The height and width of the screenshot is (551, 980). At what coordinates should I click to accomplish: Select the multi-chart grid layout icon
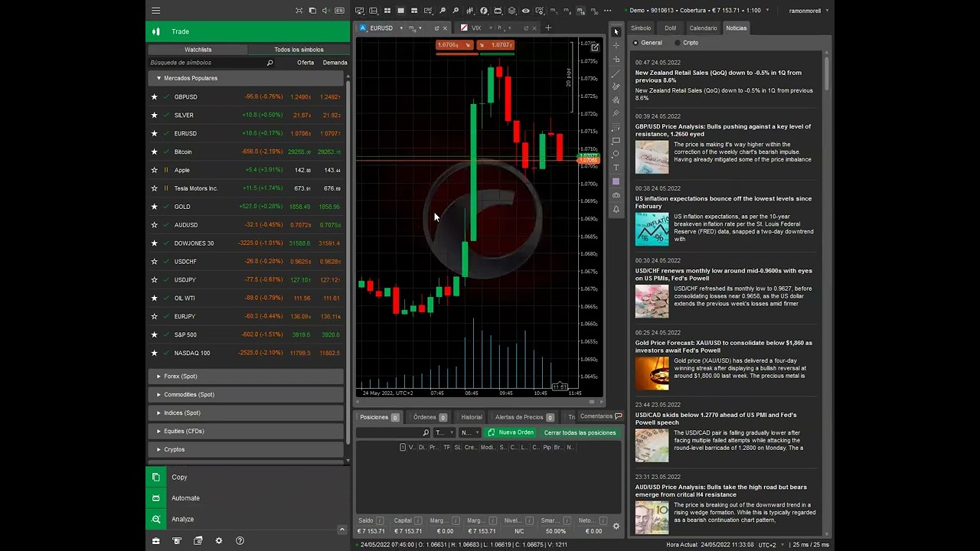[387, 11]
